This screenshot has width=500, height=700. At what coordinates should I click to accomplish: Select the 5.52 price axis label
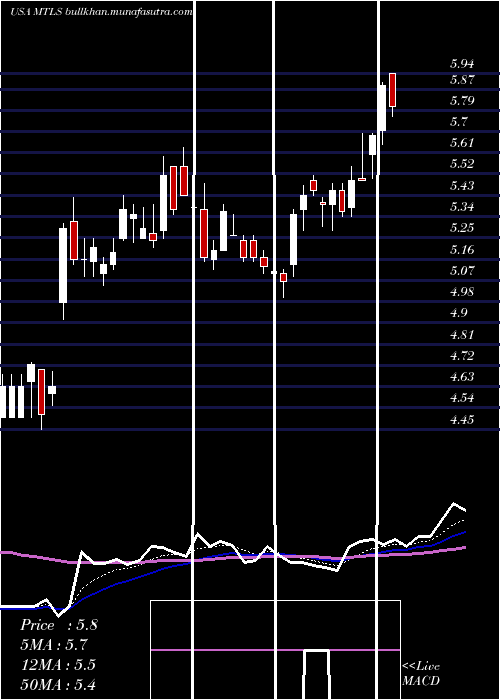[462, 164]
